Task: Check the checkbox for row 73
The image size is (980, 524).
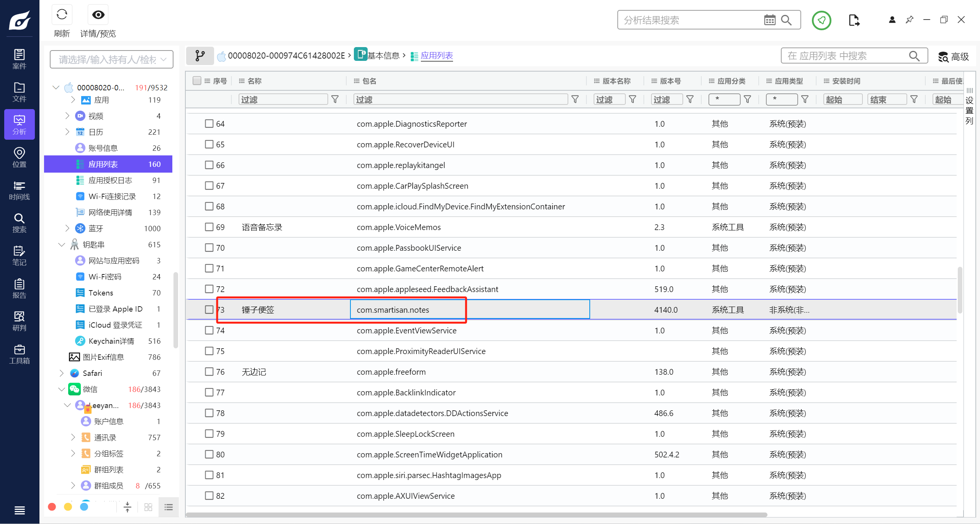Action: (209, 310)
